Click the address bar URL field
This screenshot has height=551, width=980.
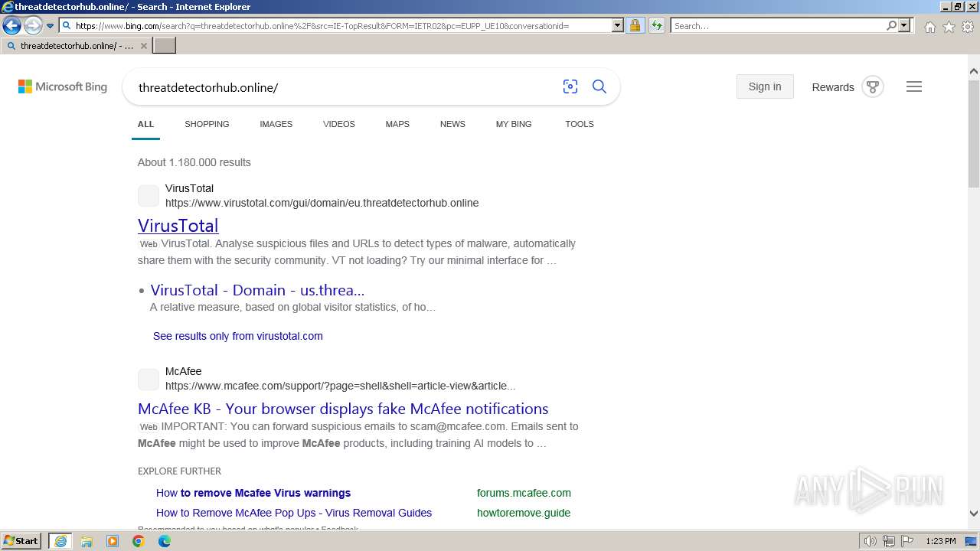pyautogui.click(x=341, y=26)
